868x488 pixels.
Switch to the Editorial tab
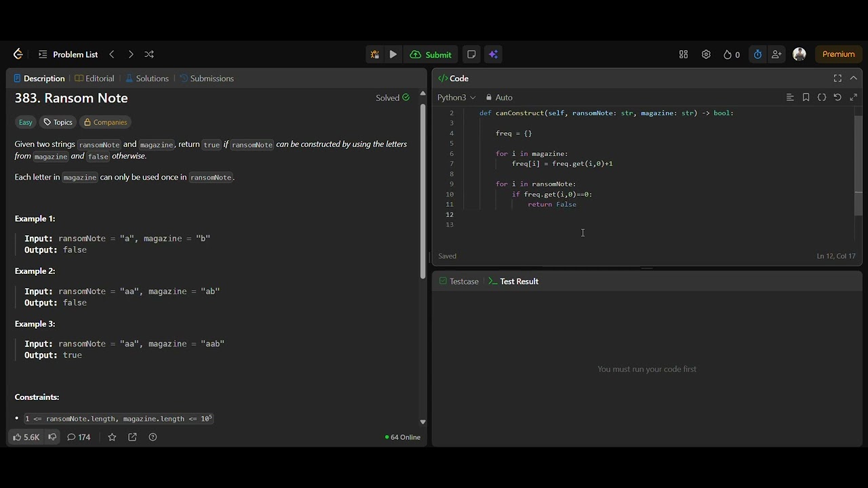coord(94,79)
